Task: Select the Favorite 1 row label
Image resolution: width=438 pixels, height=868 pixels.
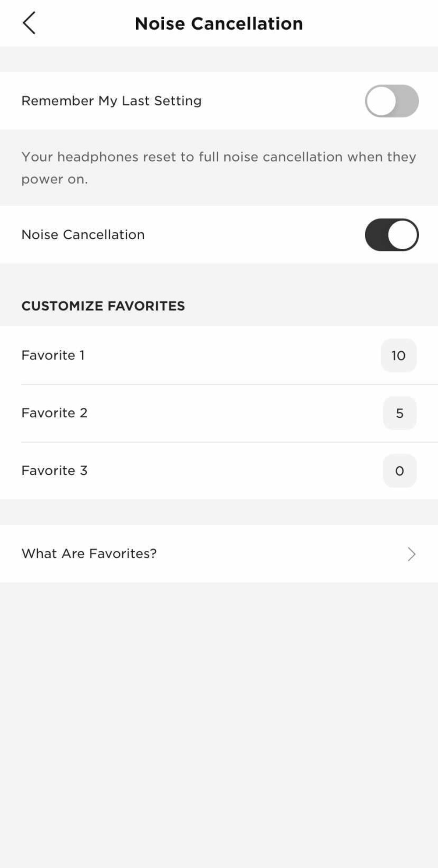Action: pyautogui.click(x=53, y=355)
